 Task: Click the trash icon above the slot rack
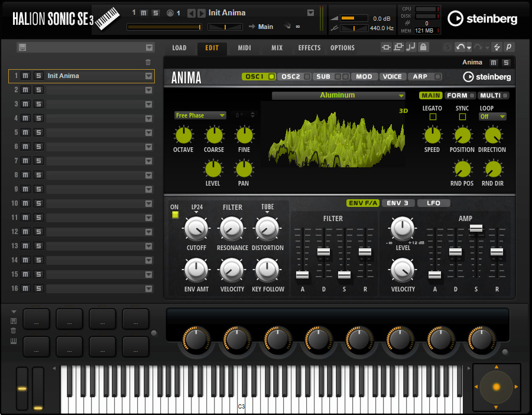point(148,62)
